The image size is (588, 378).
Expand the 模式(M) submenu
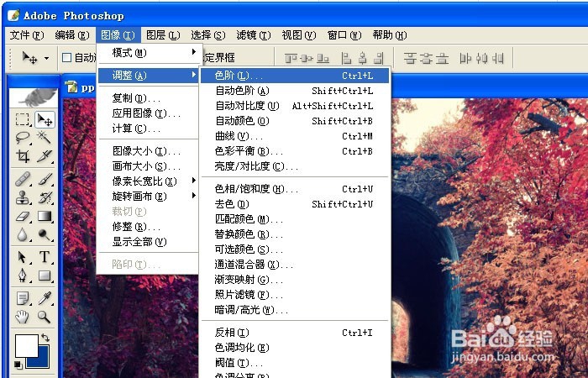[150, 52]
